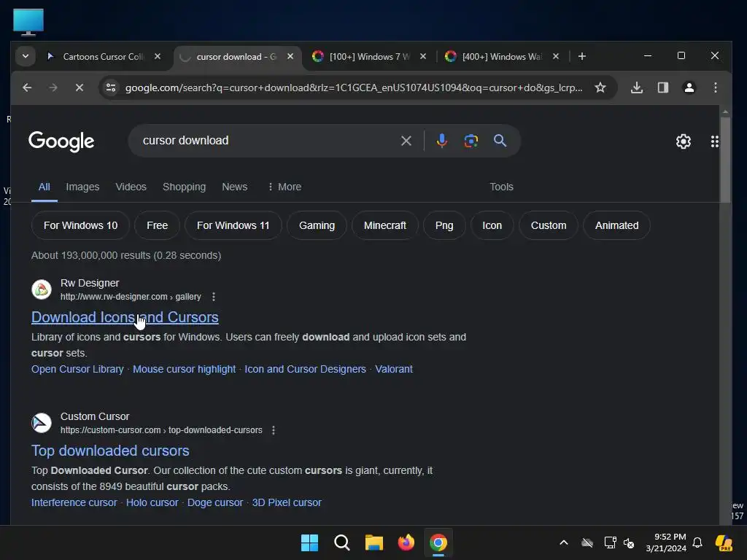Open Google quick settings gear

pos(684,141)
